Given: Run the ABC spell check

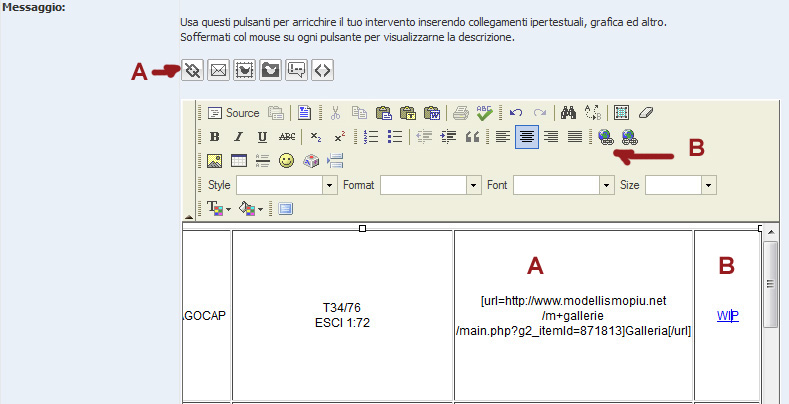Looking at the screenshot, I should pyautogui.click(x=485, y=113).
